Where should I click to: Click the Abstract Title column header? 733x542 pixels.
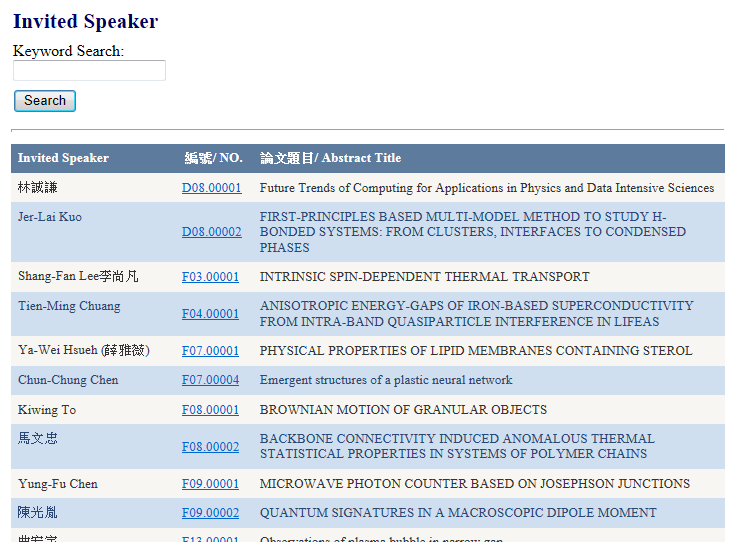pyautogui.click(x=330, y=158)
